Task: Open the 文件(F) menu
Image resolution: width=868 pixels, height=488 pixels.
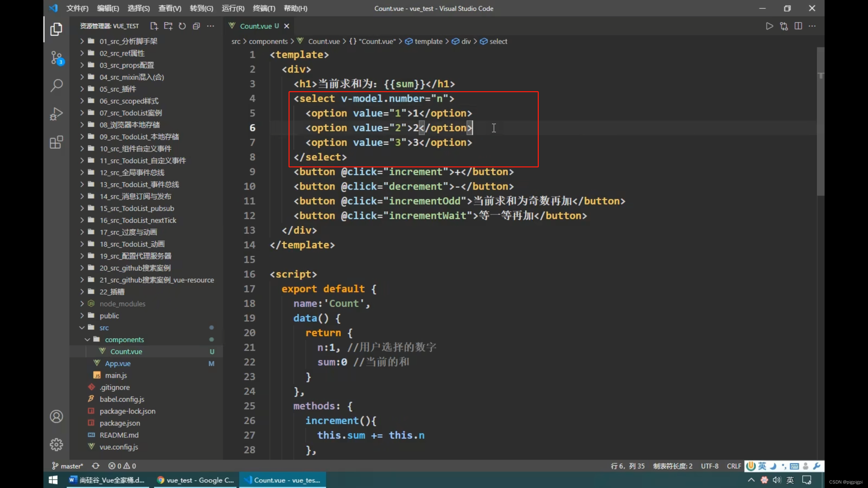Action: [x=77, y=8]
